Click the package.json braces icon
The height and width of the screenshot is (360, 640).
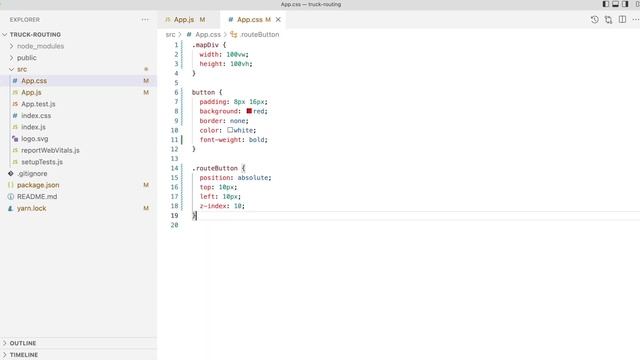coord(11,185)
